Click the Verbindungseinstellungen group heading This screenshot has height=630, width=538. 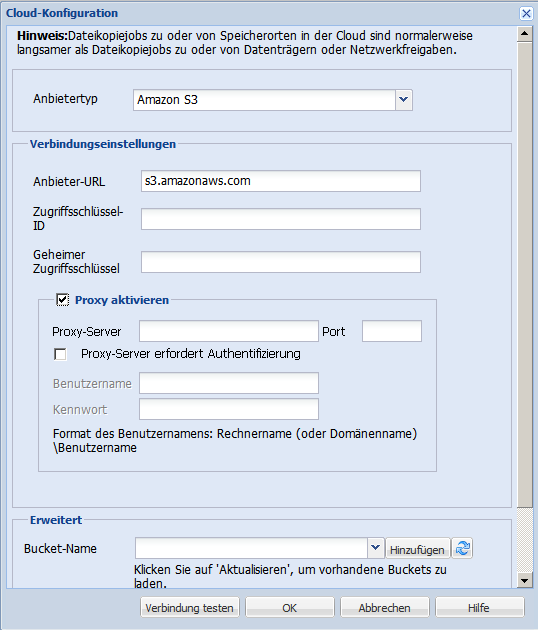click(x=103, y=144)
